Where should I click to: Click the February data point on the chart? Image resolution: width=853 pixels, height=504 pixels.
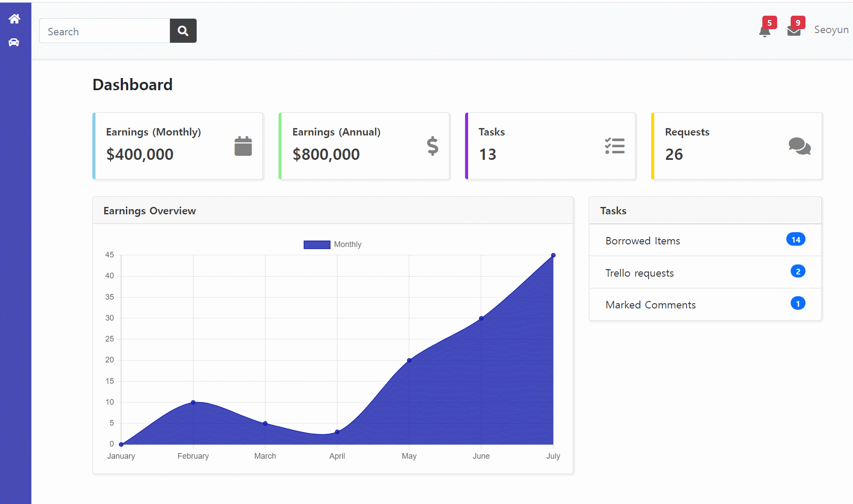(x=193, y=402)
